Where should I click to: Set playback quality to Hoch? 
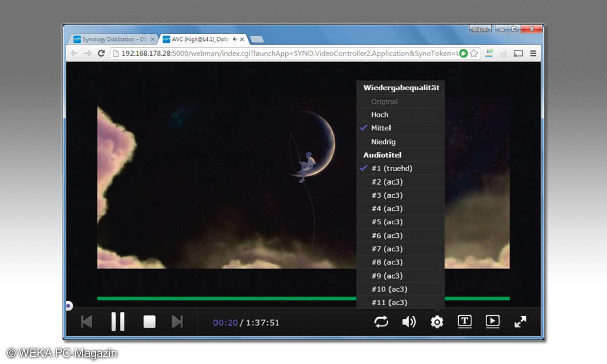point(401,115)
